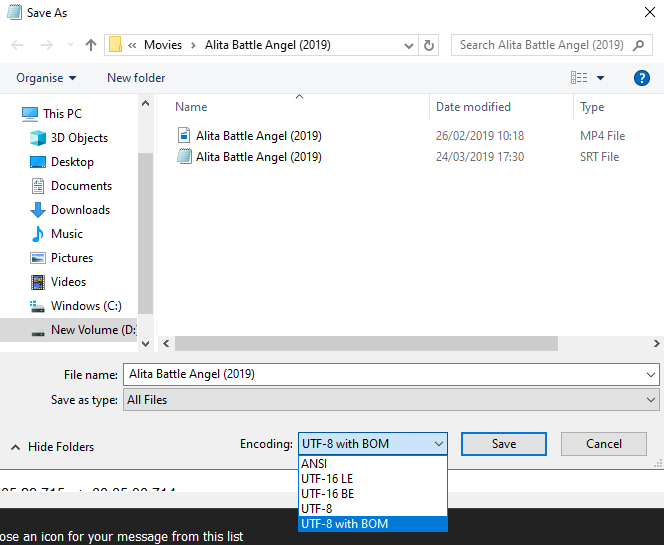Expand the Encoding dropdown

tap(372, 444)
